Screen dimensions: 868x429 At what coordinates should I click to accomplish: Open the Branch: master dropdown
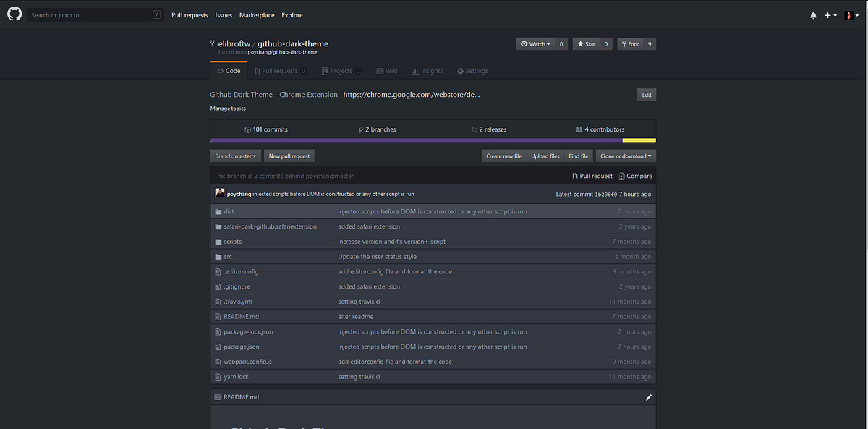(x=236, y=156)
